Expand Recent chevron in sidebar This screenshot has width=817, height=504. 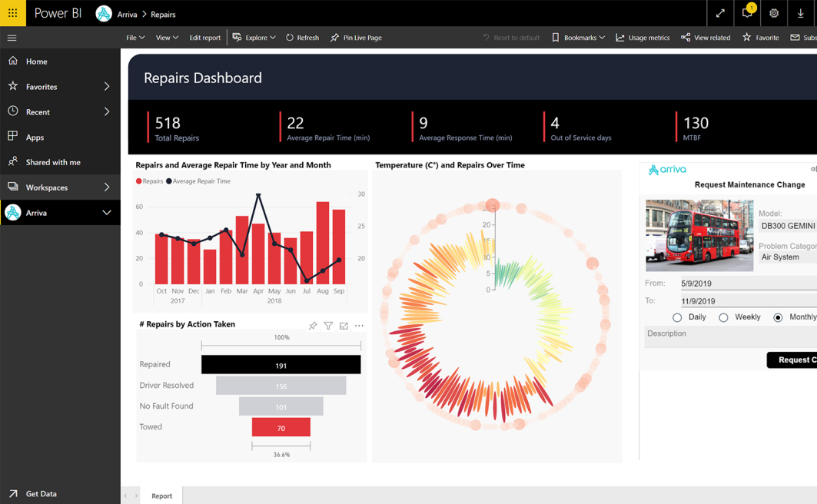pos(107,111)
